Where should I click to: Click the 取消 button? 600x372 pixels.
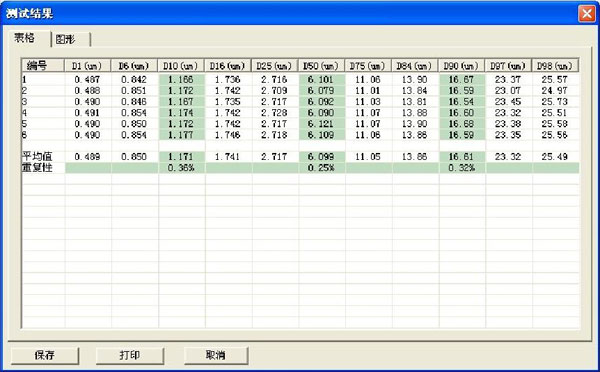pyautogui.click(x=216, y=356)
